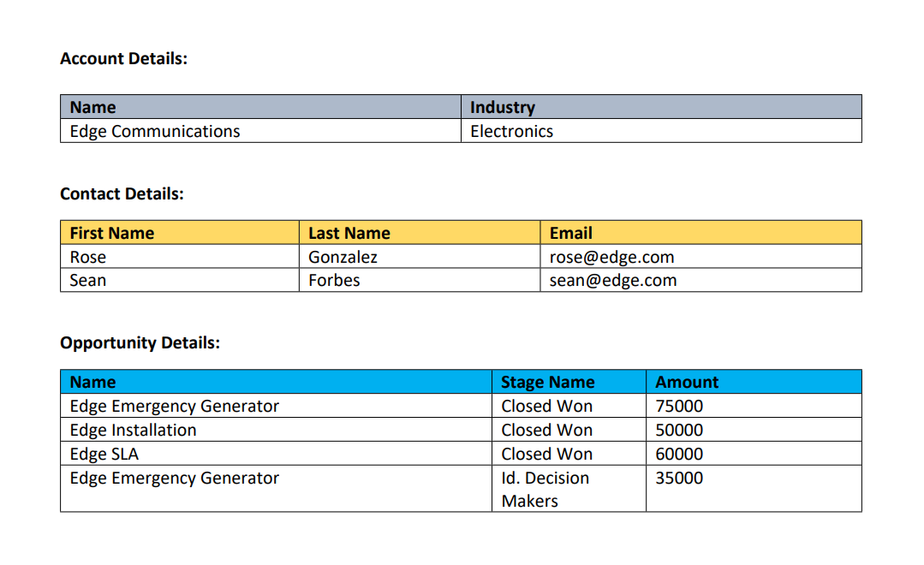Image resolution: width=924 pixels, height=565 pixels.
Task: Select the Contact Details heading
Action: point(122,193)
